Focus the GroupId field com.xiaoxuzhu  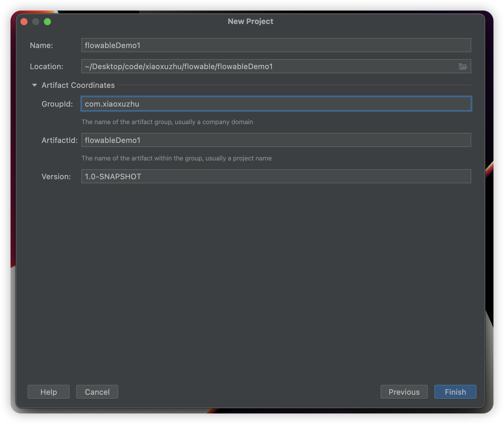(x=276, y=104)
